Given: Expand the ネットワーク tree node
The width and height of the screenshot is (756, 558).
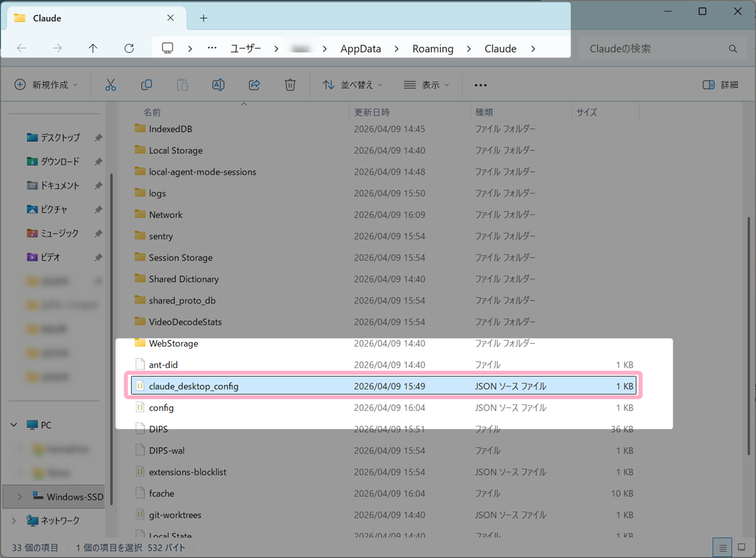Looking at the screenshot, I should pyautogui.click(x=14, y=520).
